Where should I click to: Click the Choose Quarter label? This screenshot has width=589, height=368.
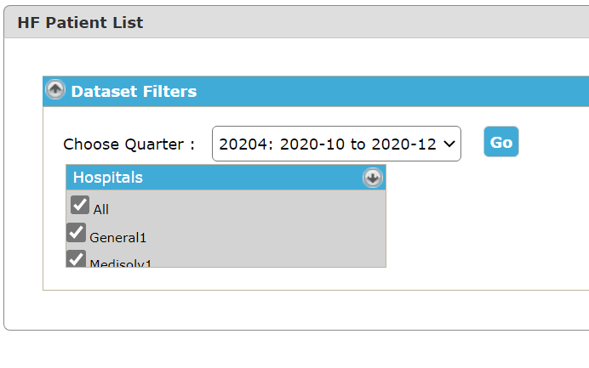click(129, 144)
